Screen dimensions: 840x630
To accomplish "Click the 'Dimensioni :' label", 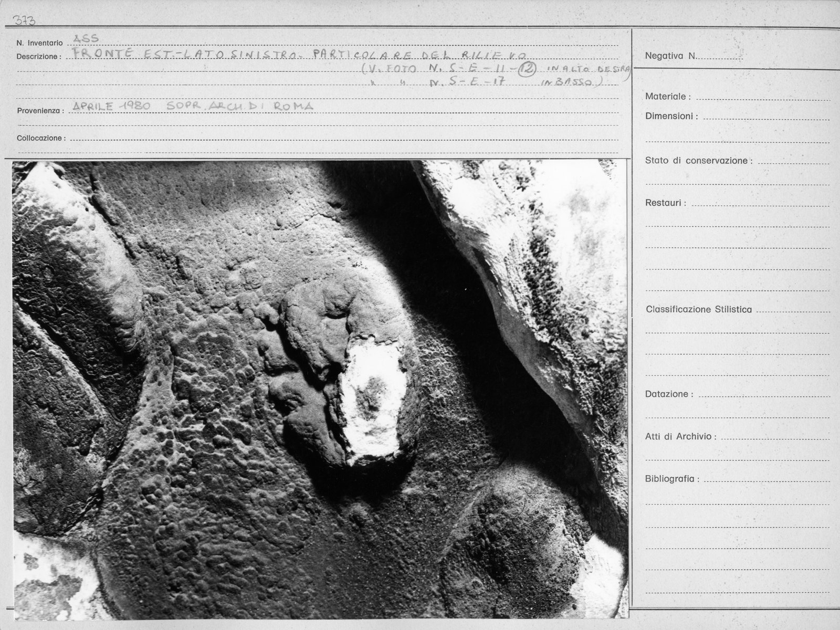I will click(671, 116).
